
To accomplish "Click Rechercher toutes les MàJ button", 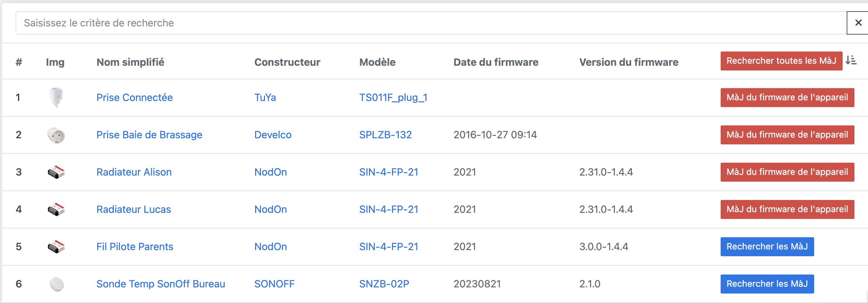I will [781, 61].
